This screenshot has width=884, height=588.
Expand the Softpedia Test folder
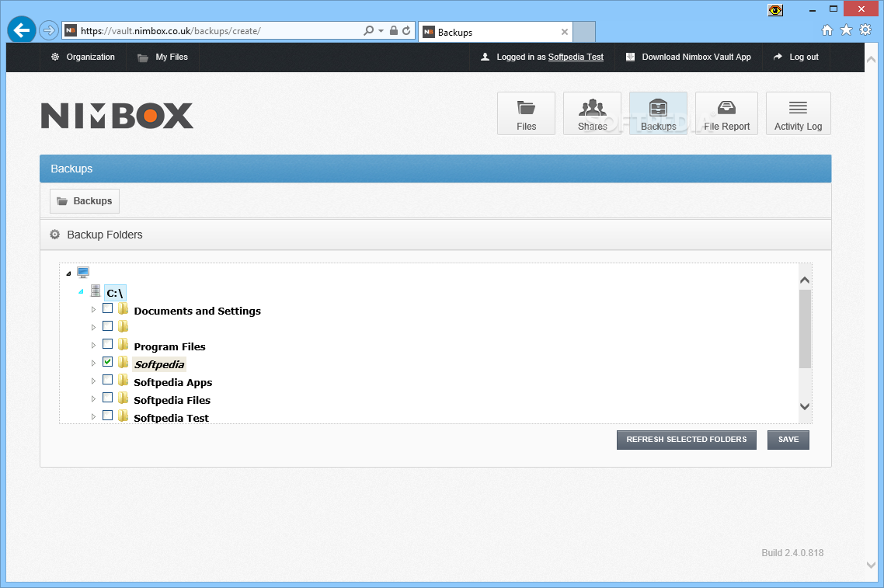(x=93, y=416)
